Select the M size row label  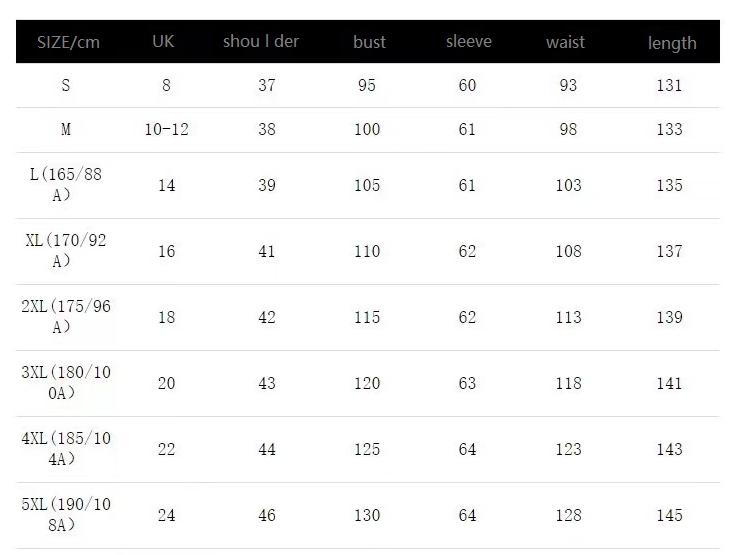pos(66,129)
